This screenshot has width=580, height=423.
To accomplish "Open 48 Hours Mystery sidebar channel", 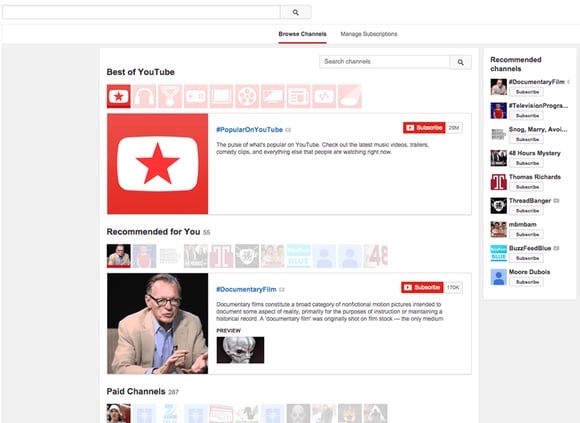I will 535,153.
